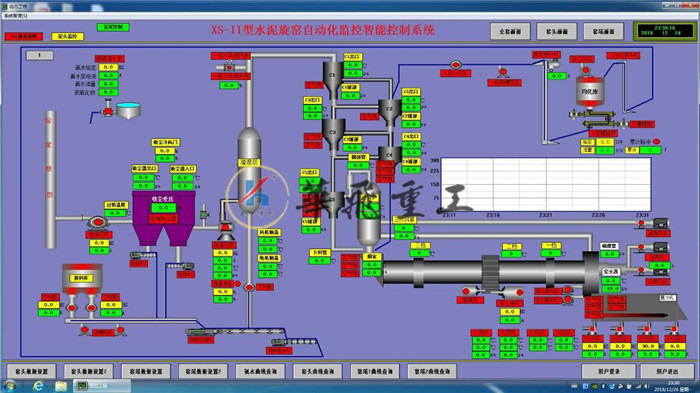The width and height of the screenshot is (700, 393).
Task: Click the 均化库 homogenizing silo icon
Action: (590, 92)
